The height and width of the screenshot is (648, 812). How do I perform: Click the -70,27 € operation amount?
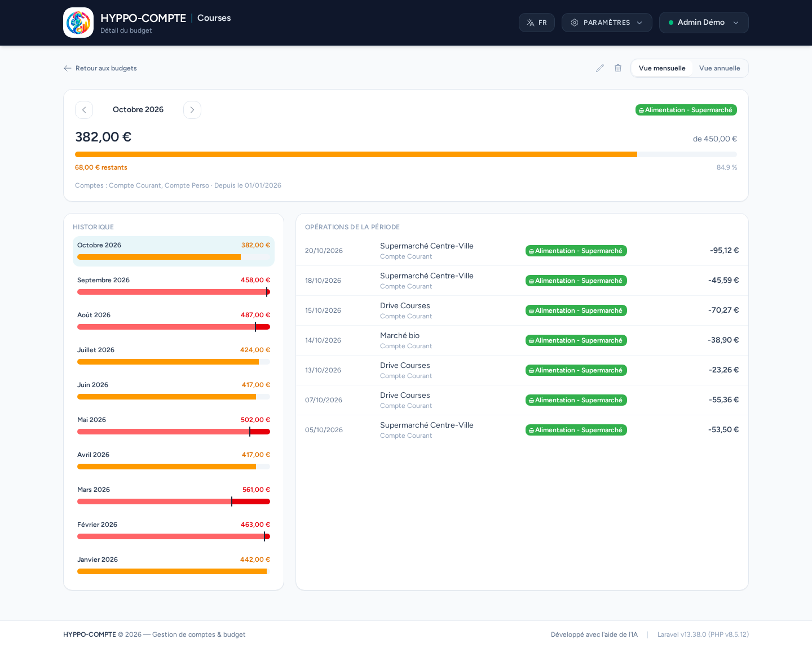click(x=723, y=310)
